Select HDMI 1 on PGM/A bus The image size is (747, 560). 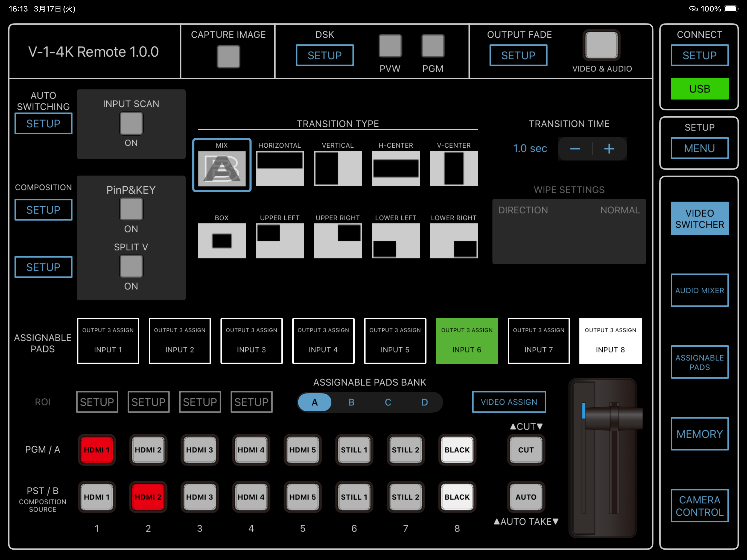click(x=97, y=450)
